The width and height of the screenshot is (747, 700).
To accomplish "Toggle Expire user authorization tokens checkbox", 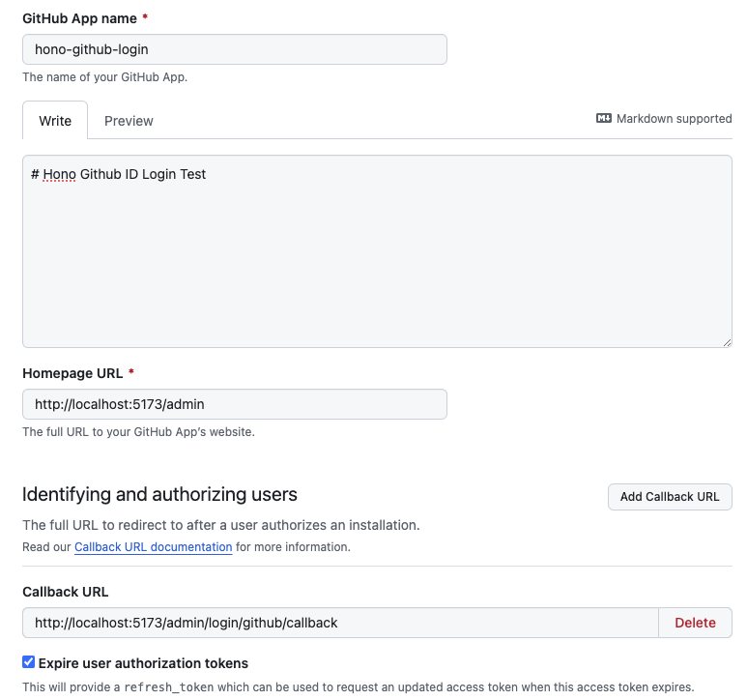I will (x=29, y=662).
